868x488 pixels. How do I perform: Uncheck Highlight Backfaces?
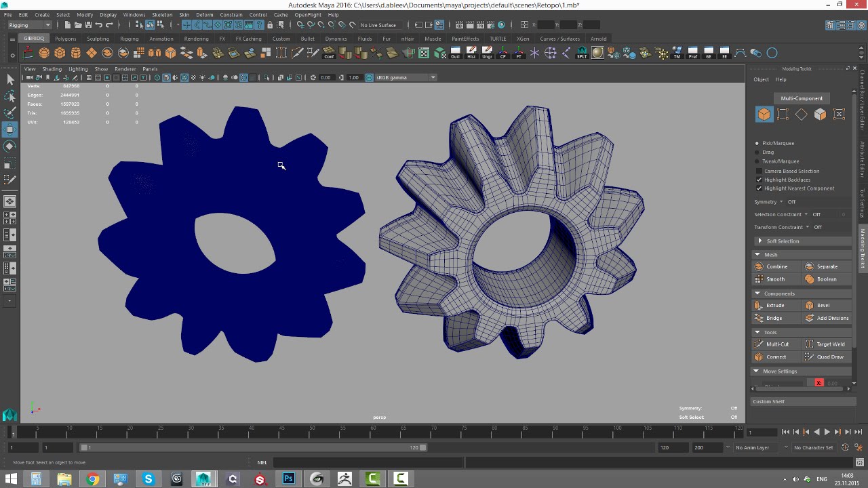coord(759,180)
